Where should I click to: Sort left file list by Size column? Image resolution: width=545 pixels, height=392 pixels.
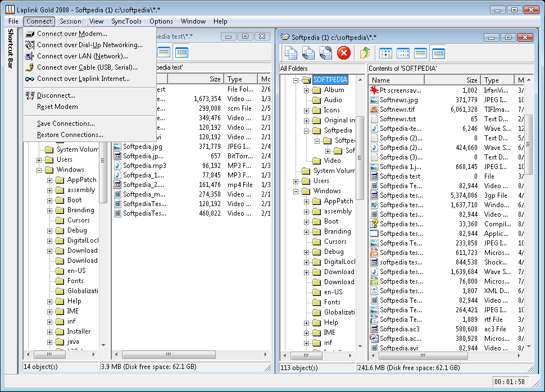(x=196, y=79)
